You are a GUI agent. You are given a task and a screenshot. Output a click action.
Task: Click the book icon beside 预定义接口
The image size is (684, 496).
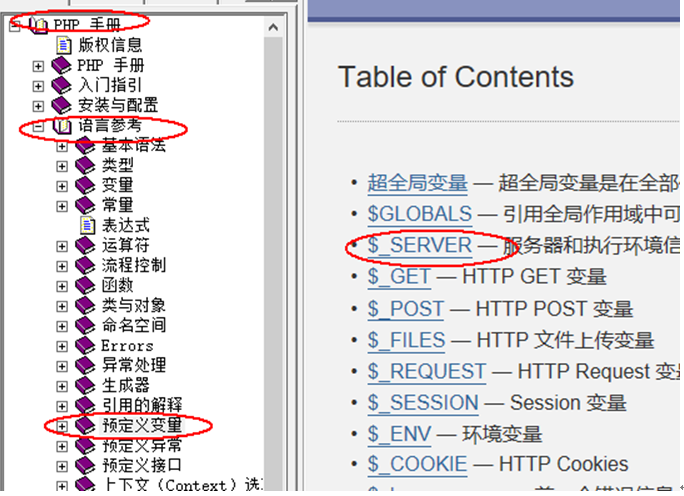click(x=85, y=466)
